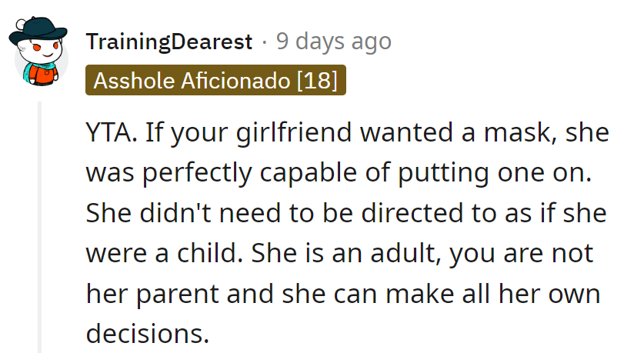Collapse the comment using the thread line
Screen dimensions: 644x353
42,231
